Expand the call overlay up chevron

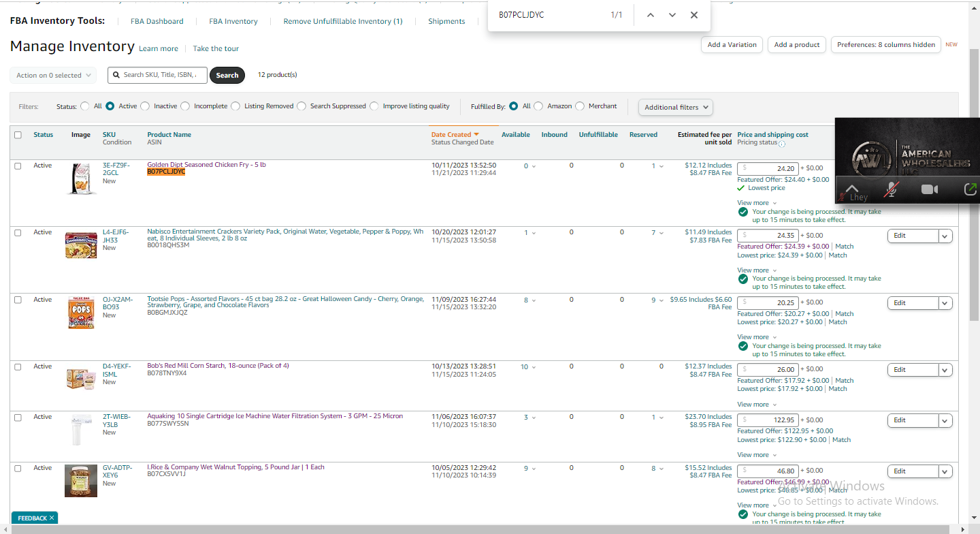[851, 189]
